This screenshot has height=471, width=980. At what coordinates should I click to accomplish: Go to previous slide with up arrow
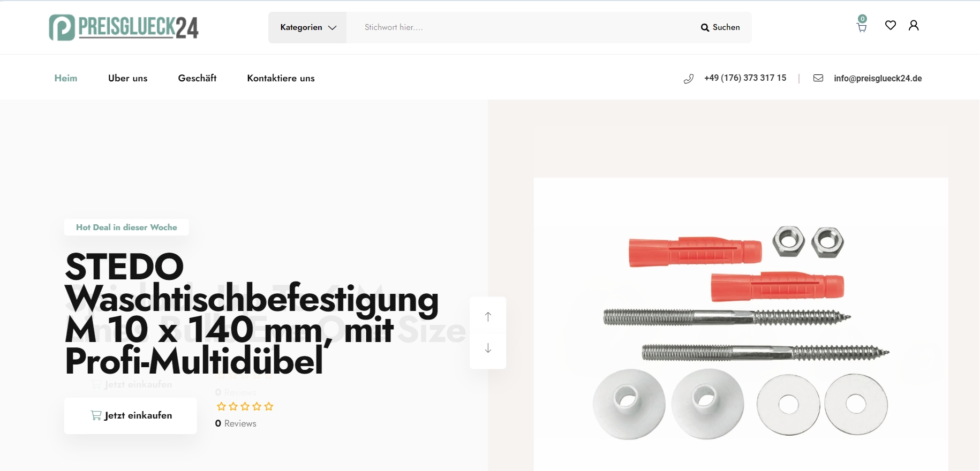(x=488, y=316)
